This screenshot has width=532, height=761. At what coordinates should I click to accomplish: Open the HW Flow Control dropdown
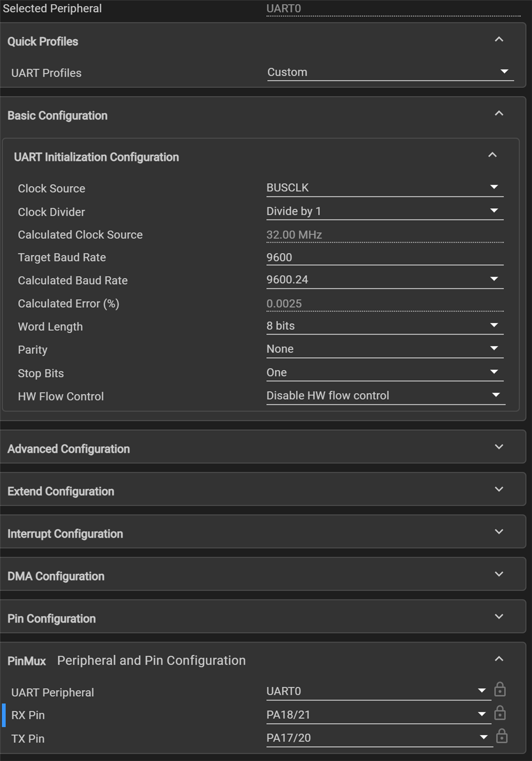385,395
